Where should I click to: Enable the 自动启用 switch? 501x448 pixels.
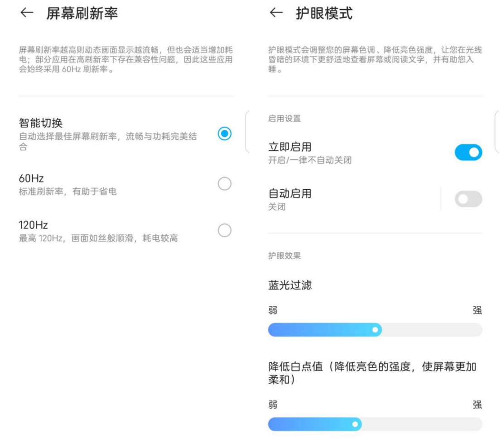tap(468, 199)
